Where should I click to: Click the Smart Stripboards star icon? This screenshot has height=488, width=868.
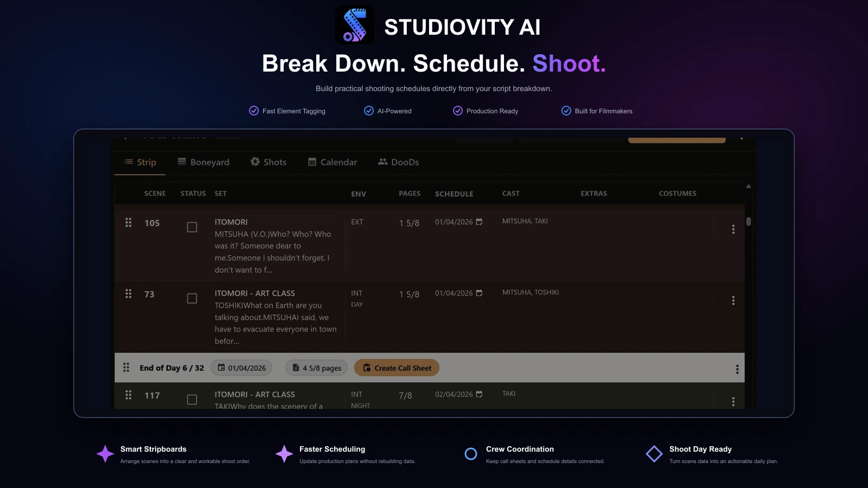(x=105, y=454)
